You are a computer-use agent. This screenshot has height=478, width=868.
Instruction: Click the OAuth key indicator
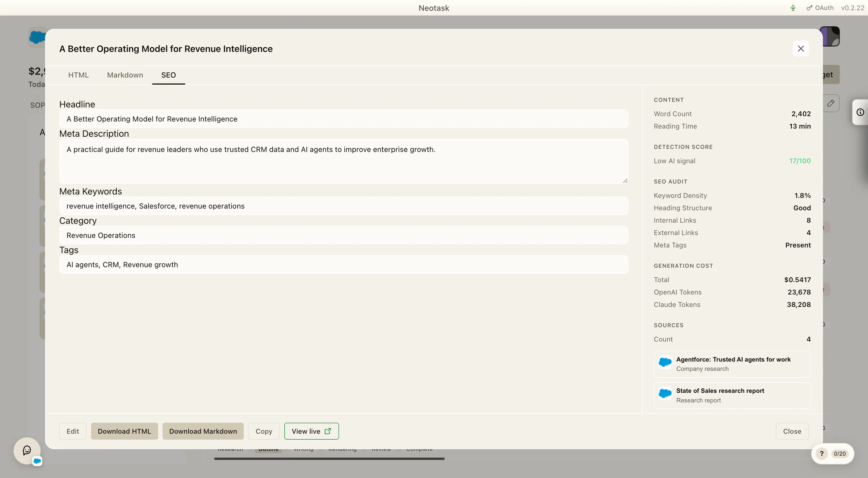pos(820,8)
